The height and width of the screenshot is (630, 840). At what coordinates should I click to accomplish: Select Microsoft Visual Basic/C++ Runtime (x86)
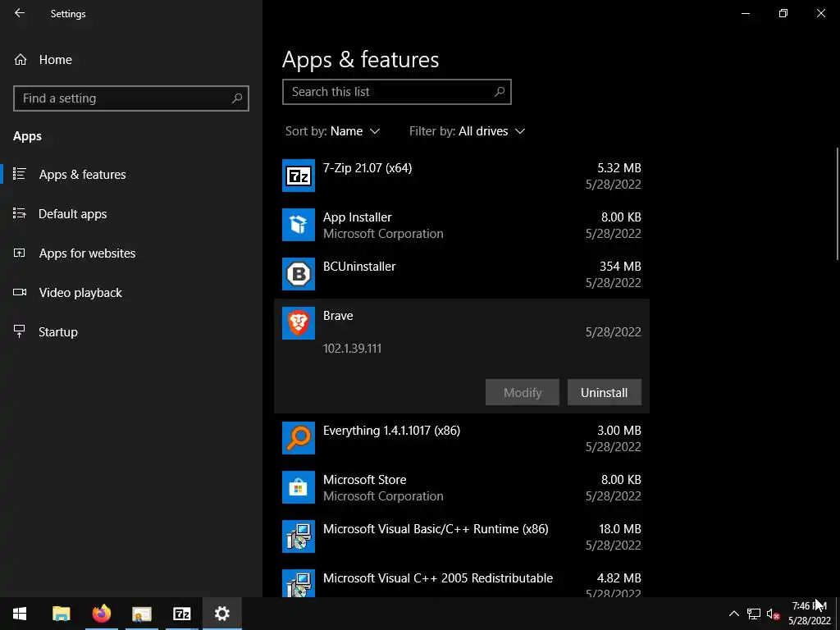(436, 529)
